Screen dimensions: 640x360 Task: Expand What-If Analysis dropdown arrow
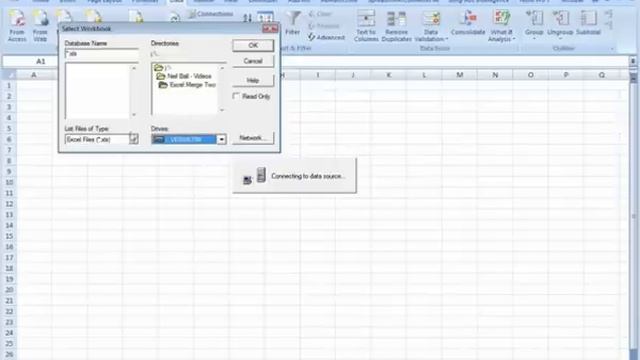[514, 40]
